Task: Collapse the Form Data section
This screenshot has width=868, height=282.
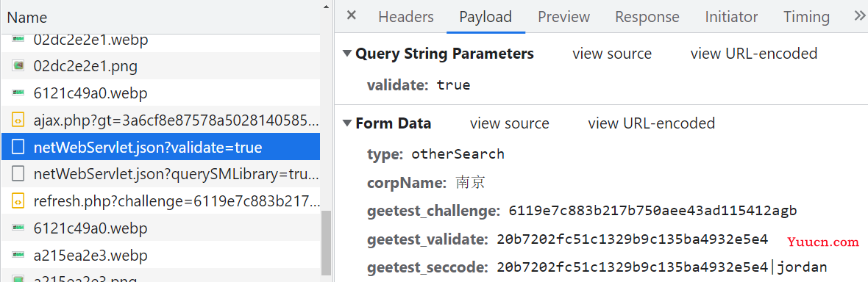Action: (x=347, y=123)
